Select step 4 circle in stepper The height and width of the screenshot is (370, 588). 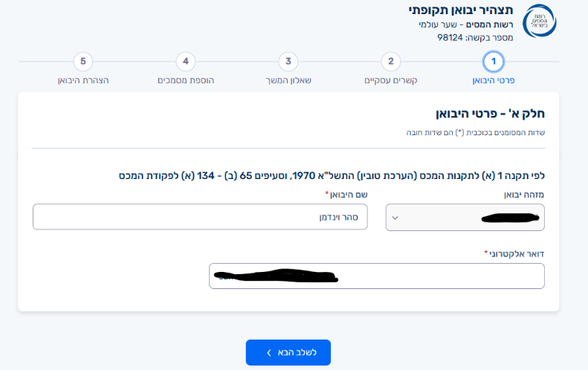[x=186, y=62]
